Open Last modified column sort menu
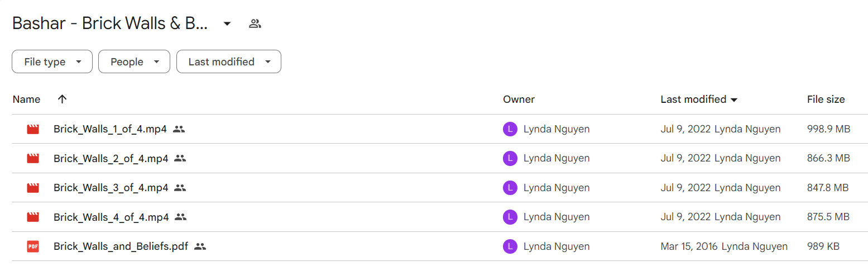Viewport: 868px width, 280px height. tap(699, 99)
